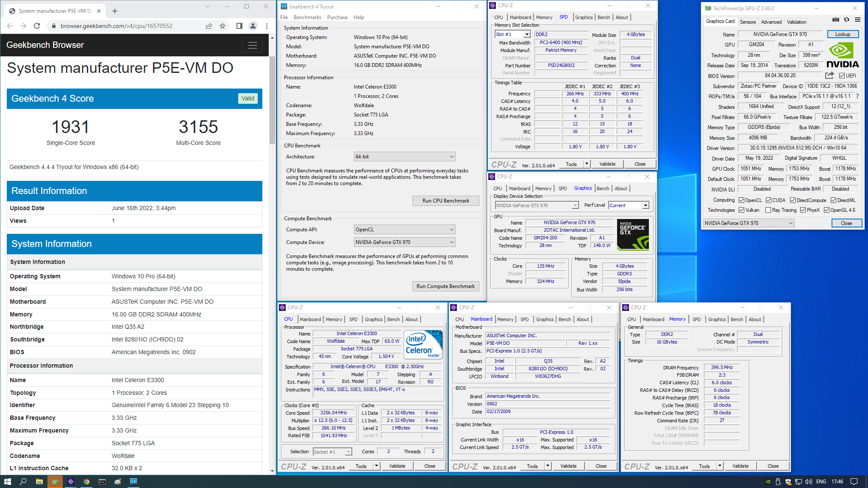The image size is (868, 488).
Task: Switch to Sensors tab in GPU-Z
Action: pos(748,22)
